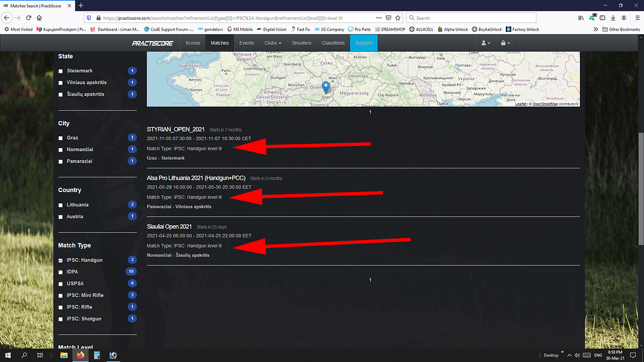644x362 pixels.
Task: Open File Explorer from the taskbar
Action: click(64, 355)
